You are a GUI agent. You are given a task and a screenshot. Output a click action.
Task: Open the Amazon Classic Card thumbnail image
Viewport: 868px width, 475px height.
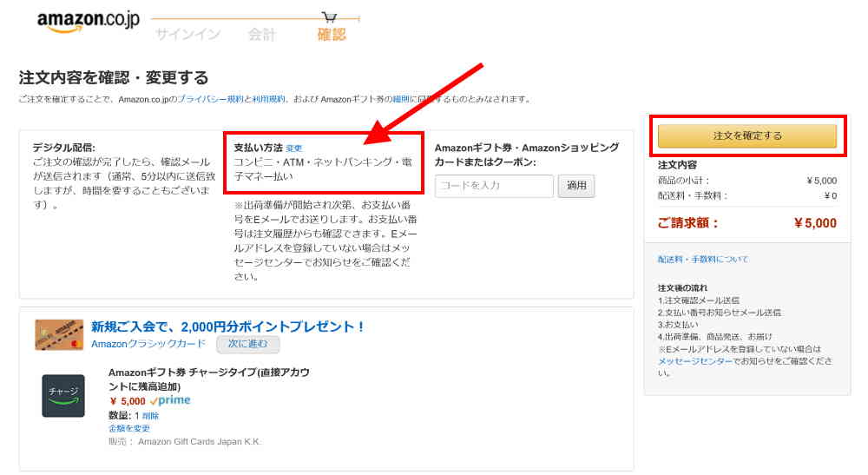click(x=59, y=335)
